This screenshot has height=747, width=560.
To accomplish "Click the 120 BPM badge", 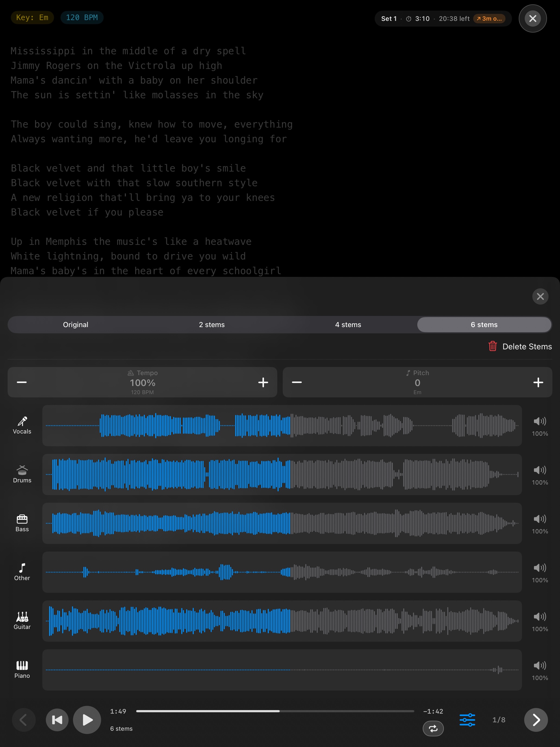I will [x=82, y=18].
